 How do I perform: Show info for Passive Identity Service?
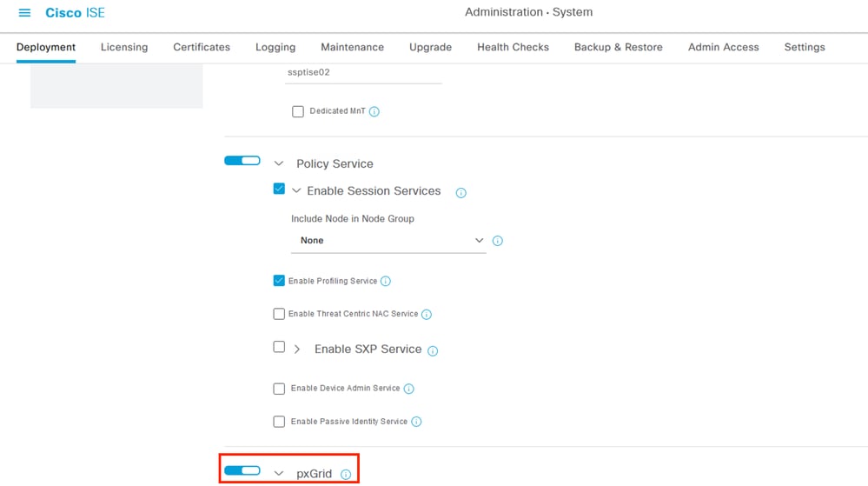(x=416, y=422)
